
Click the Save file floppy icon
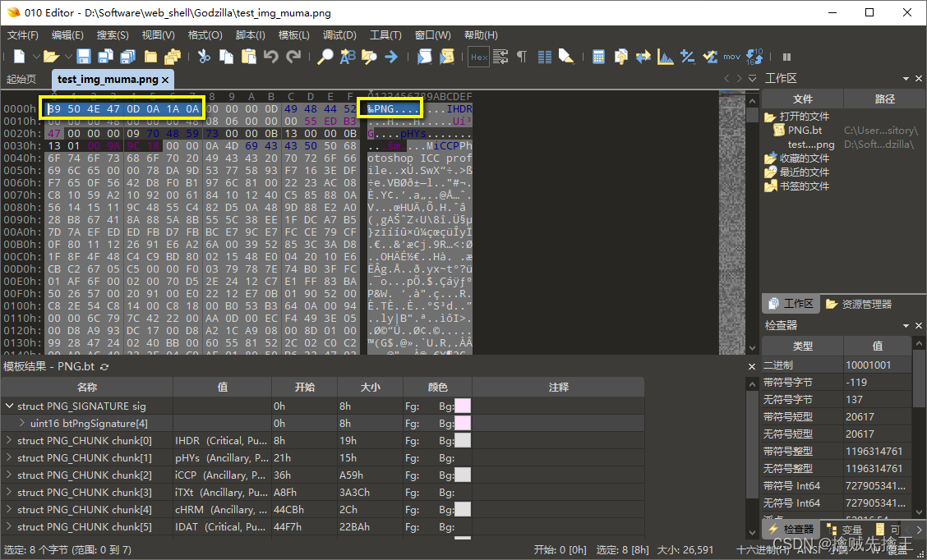[84, 57]
